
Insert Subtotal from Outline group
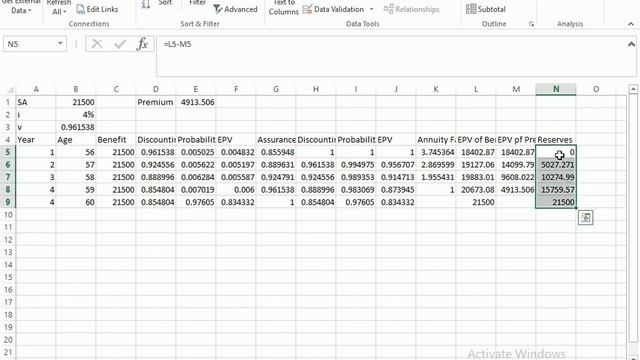pyautogui.click(x=486, y=9)
